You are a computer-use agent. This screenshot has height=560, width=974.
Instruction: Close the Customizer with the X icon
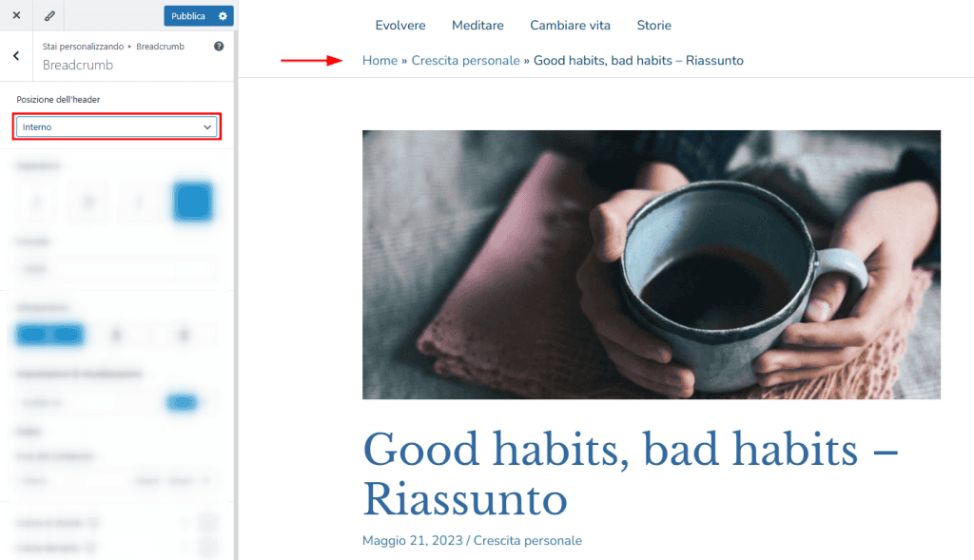16,15
